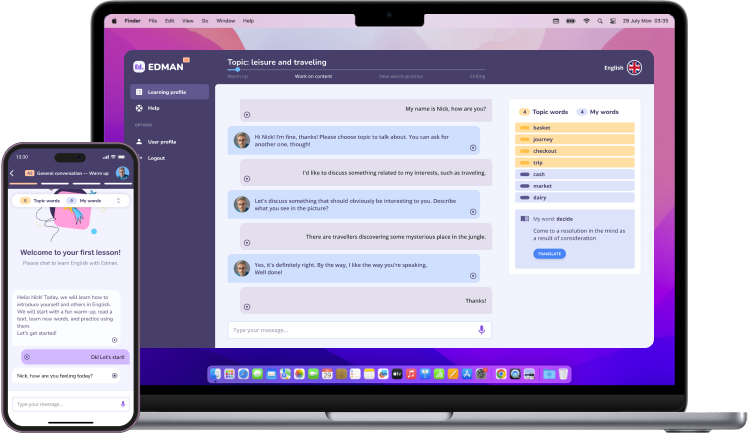Click the lesson progress slider handle

pos(237,70)
